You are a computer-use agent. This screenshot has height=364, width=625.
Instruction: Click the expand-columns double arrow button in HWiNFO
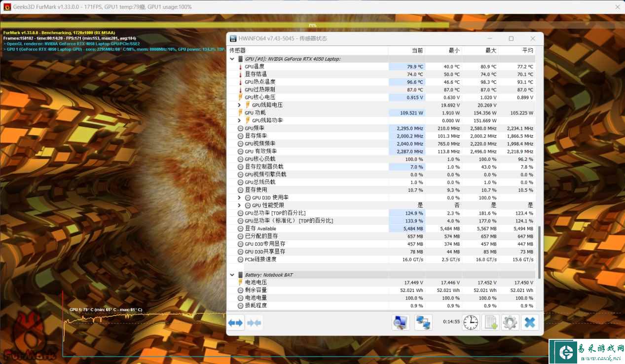[x=235, y=323]
